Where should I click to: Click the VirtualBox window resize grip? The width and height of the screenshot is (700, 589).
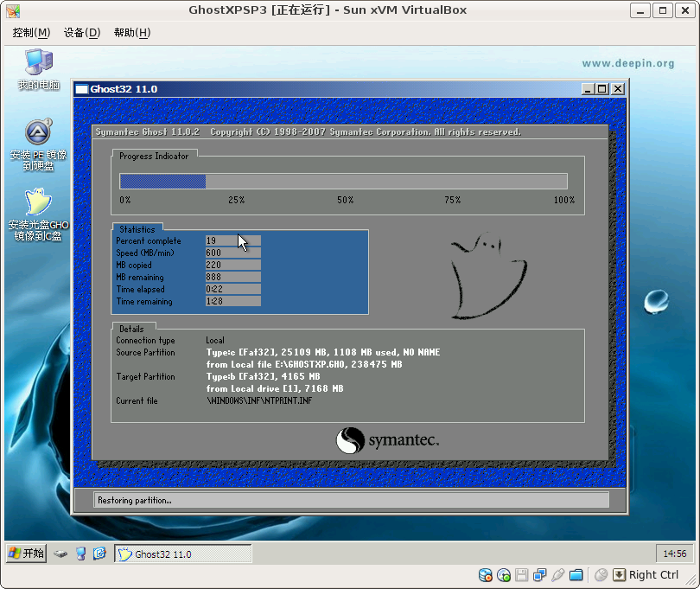click(691, 580)
